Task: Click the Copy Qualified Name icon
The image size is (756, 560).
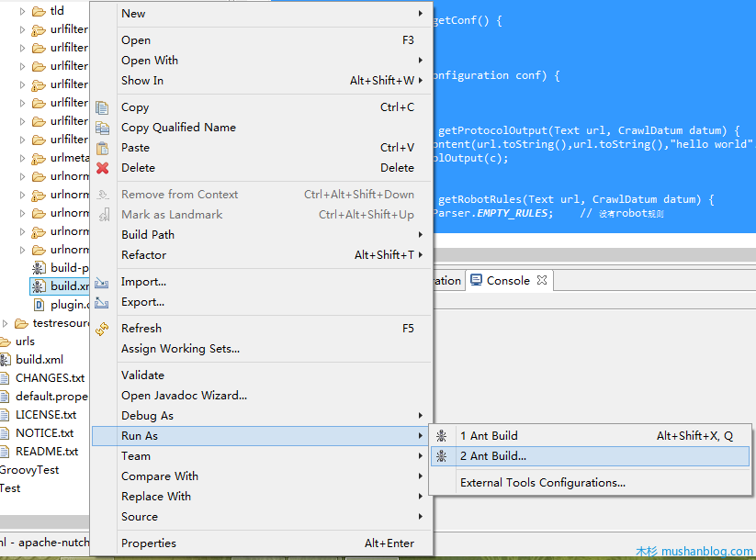Action: pos(104,128)
